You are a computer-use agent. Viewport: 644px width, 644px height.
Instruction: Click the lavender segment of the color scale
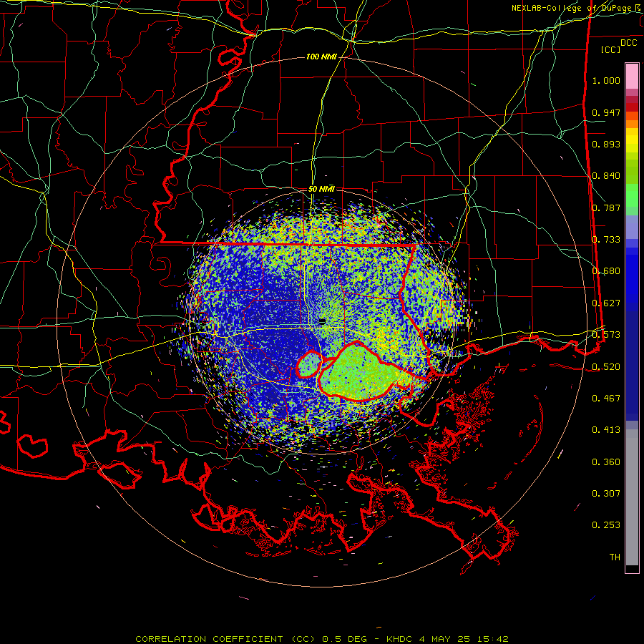coord(632,228)
